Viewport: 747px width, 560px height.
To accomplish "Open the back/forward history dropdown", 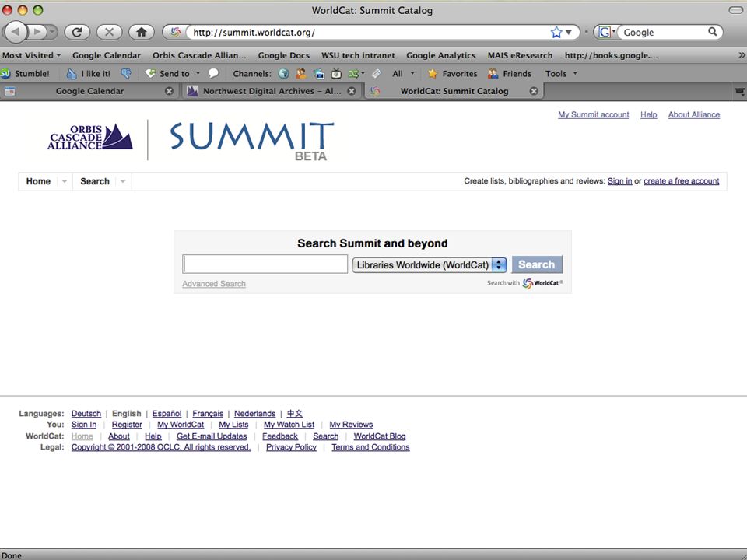I will 52,32.
